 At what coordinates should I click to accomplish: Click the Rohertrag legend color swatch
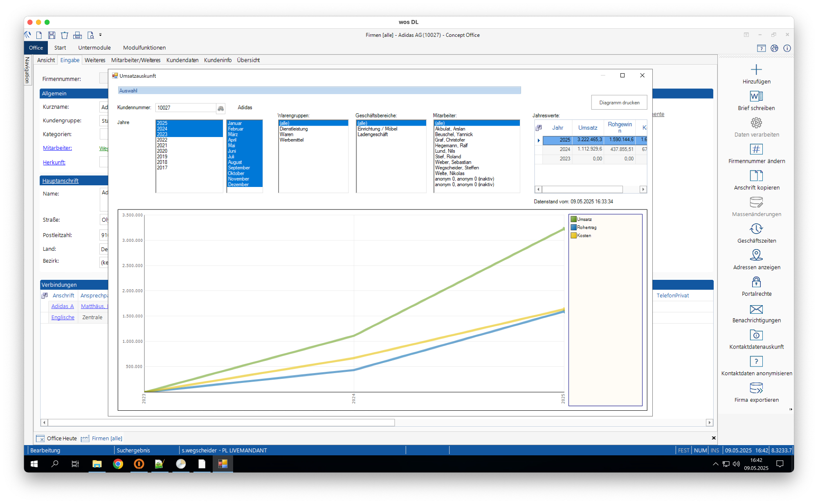click(x=573, y=227)
